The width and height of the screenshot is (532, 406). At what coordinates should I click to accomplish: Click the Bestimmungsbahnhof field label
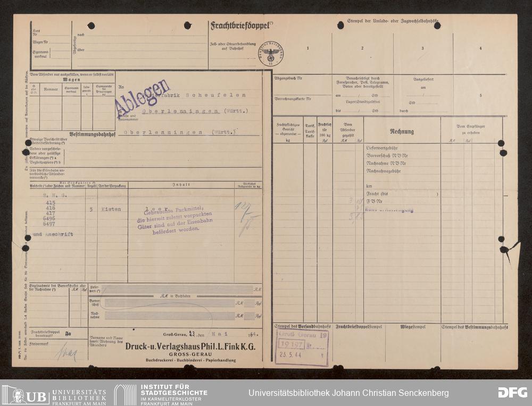92,134
